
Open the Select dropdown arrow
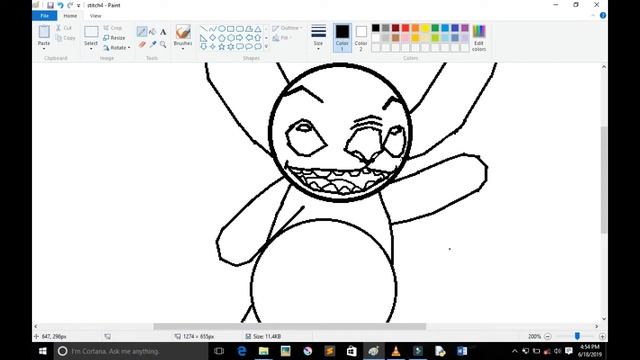(91, 49)
